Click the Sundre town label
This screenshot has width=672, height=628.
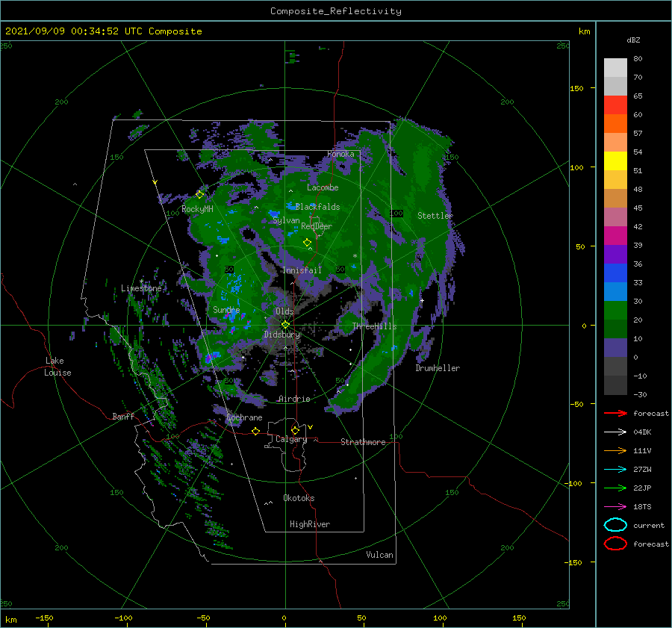(226, 309)
